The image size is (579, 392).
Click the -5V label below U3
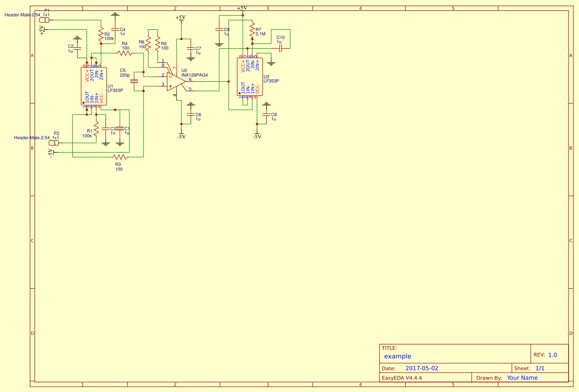(x=257, y=136)
